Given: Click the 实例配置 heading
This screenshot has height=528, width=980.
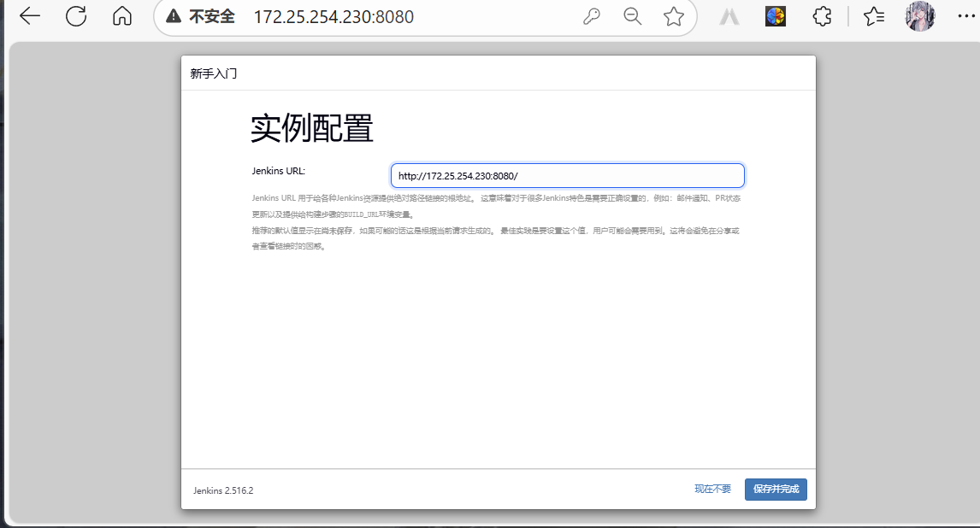Looking at the screenshot, I should point(312,128).
